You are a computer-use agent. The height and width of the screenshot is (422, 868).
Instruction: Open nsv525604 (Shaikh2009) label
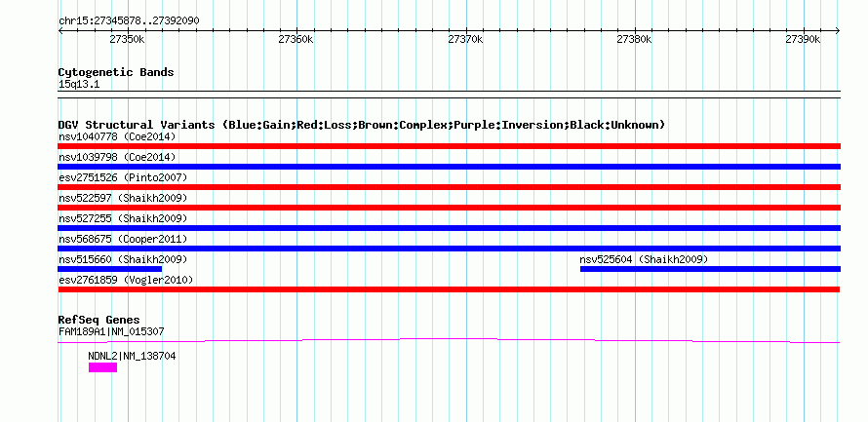(x=644, y=259)
